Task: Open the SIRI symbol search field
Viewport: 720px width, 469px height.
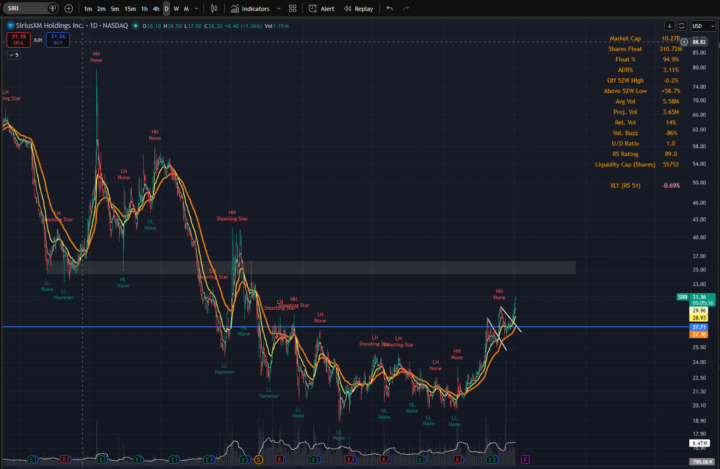Action: click(x=30, y=8)
